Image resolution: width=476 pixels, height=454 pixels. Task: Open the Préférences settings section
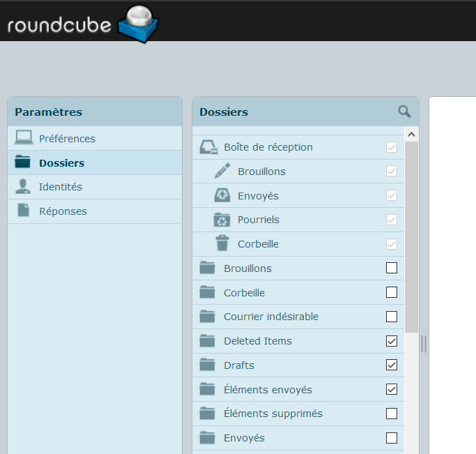coord(67,139)
